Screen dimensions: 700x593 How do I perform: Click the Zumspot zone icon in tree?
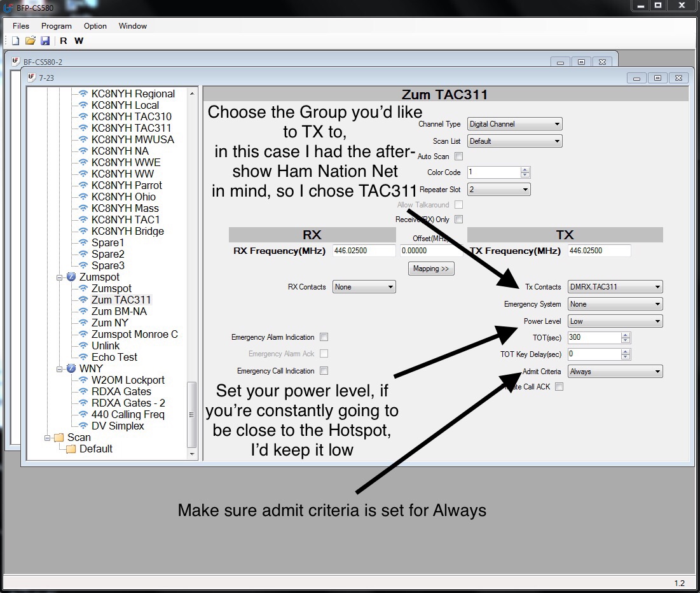pos(71,277)
